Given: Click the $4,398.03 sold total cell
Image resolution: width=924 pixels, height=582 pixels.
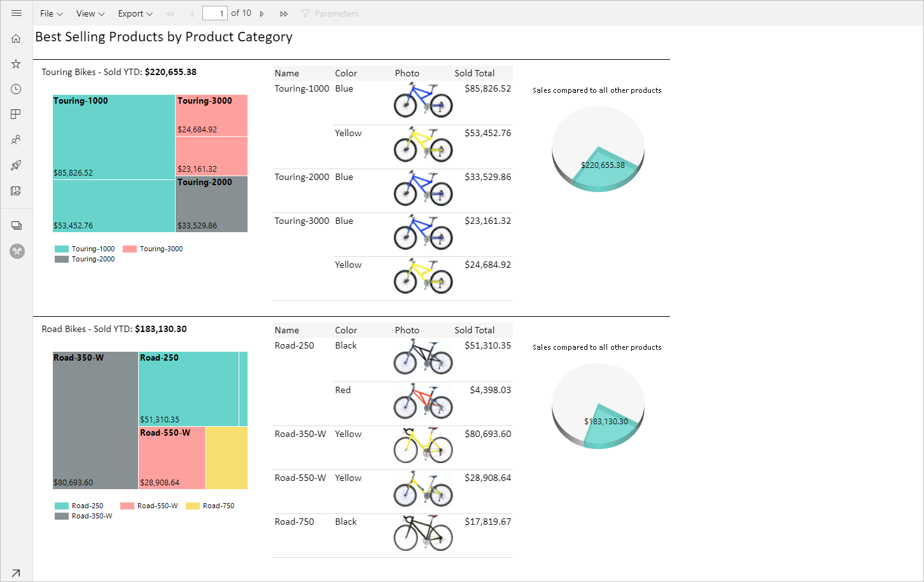Looking at the screenshot, I should point(490,391).
